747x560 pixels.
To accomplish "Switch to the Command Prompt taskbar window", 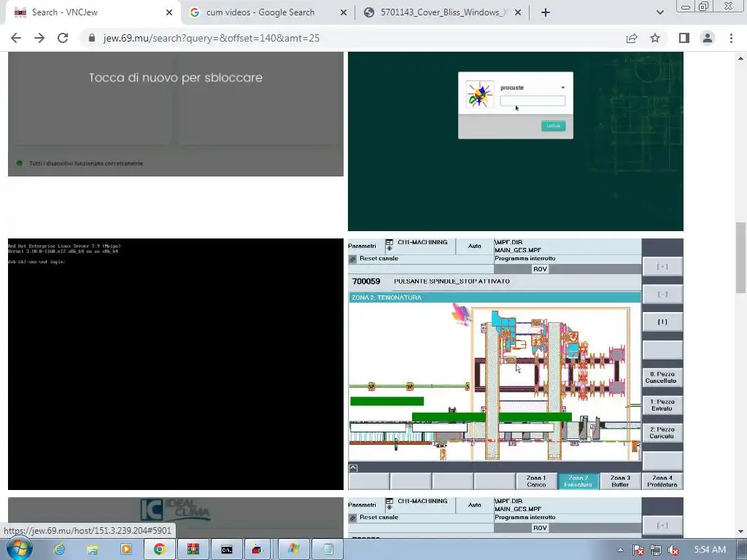I will tap(227, 550).
